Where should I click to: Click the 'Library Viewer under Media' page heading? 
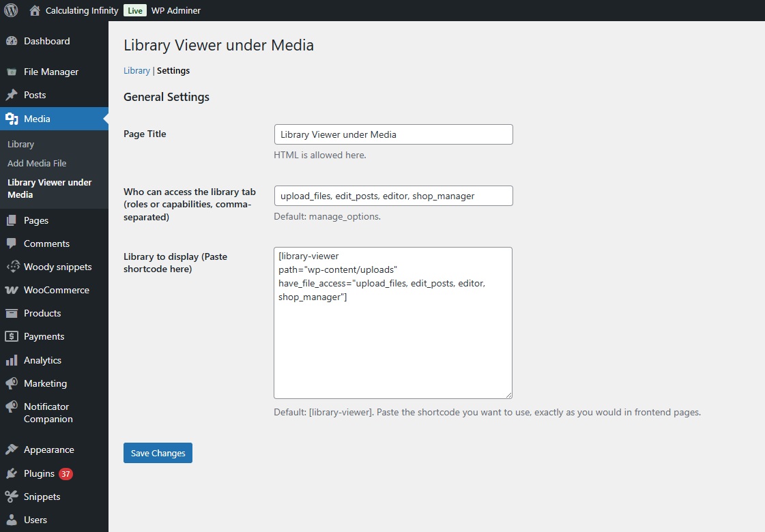[218, 45]
